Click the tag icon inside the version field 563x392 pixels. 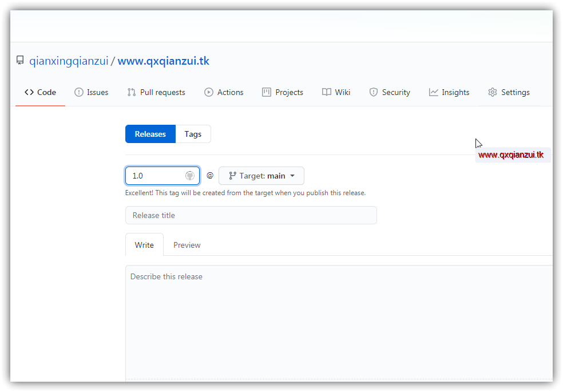point(189,175)
